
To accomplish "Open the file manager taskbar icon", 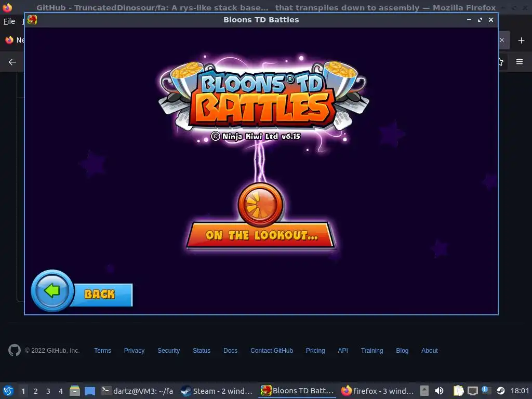I will coord(75,391).
